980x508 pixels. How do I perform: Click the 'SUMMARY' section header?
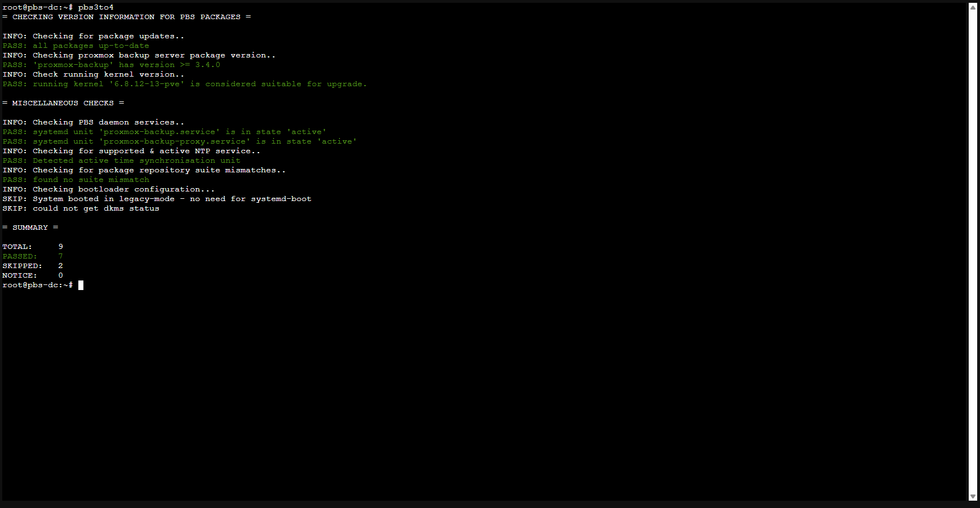(30, 228)
